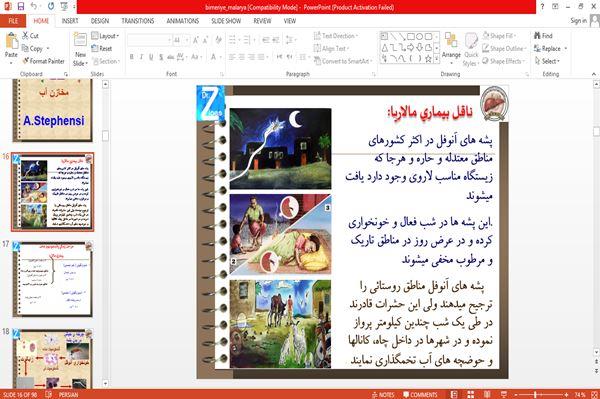Screen dimensions: 600x399
Task: Open Quick Styles gallery
Action: click(471, 50)
